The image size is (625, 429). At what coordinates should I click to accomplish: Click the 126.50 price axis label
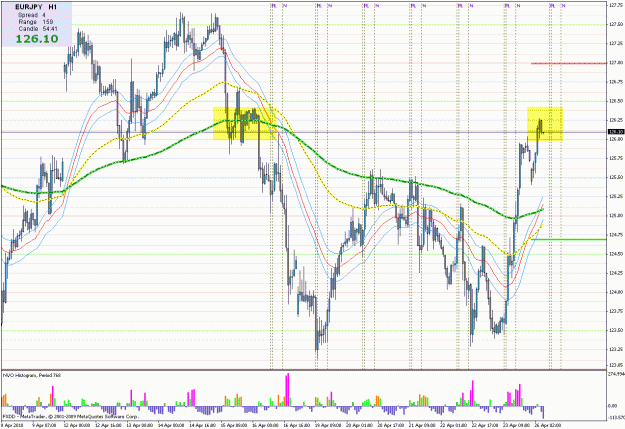pyautogui.click(x=616, y=101)
